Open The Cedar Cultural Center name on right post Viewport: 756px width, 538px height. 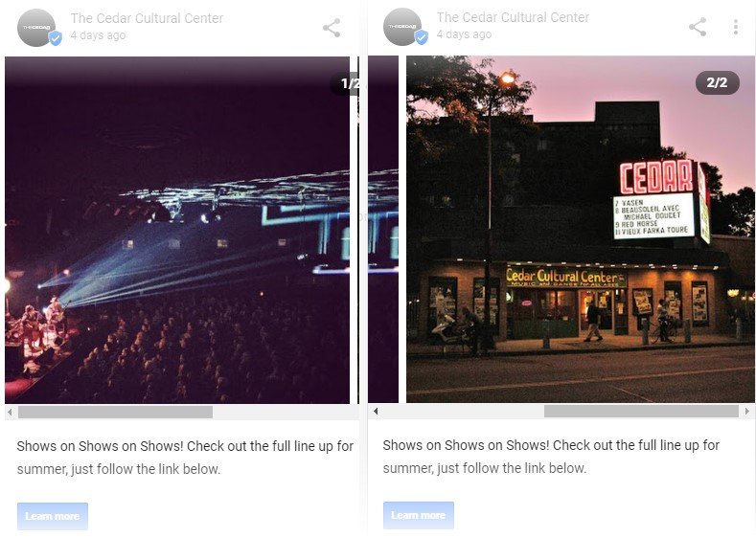[513, 17]
